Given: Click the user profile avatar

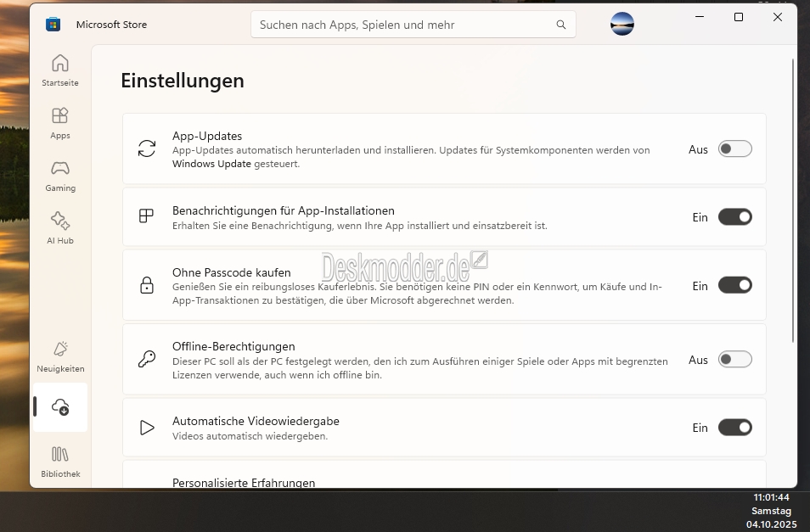Looking at the screenshot, I should (622, 25).
